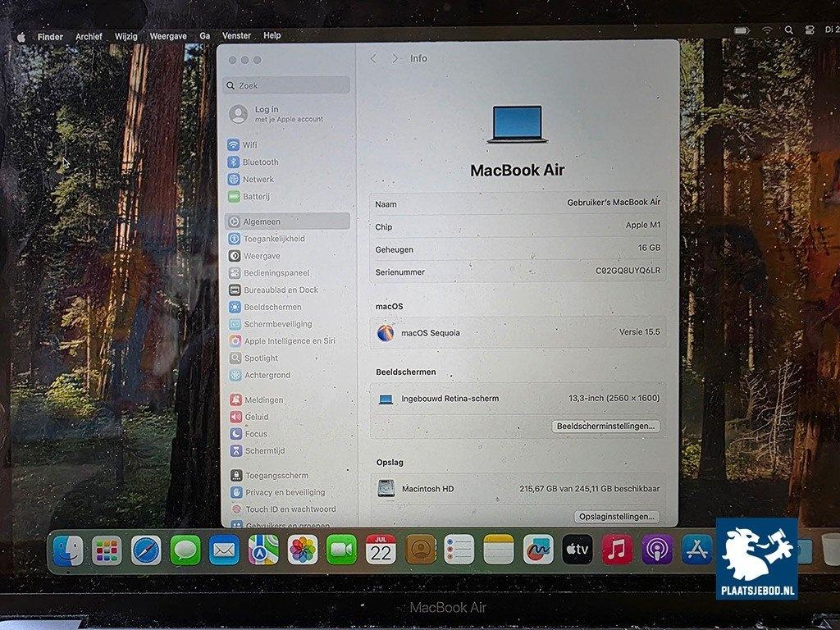This screenshot has width=840, height=630.
Task: Open Messages from the Dock
Action: [185, 550]
